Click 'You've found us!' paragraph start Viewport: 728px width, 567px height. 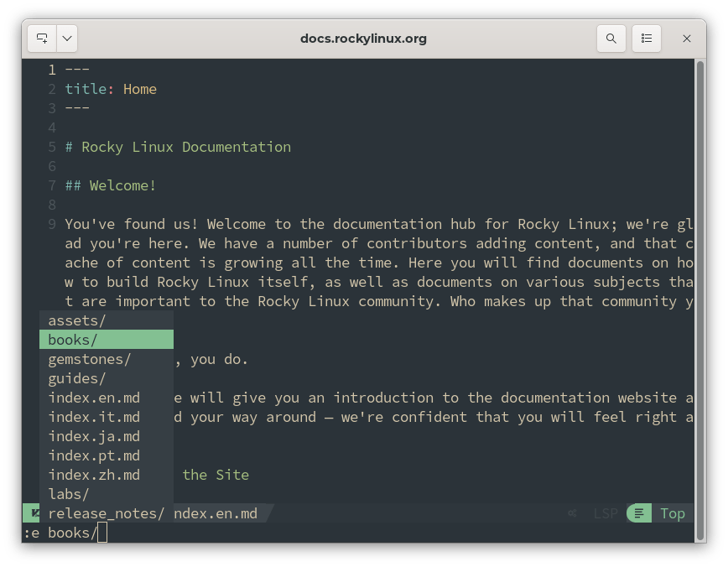coord(132,224)
